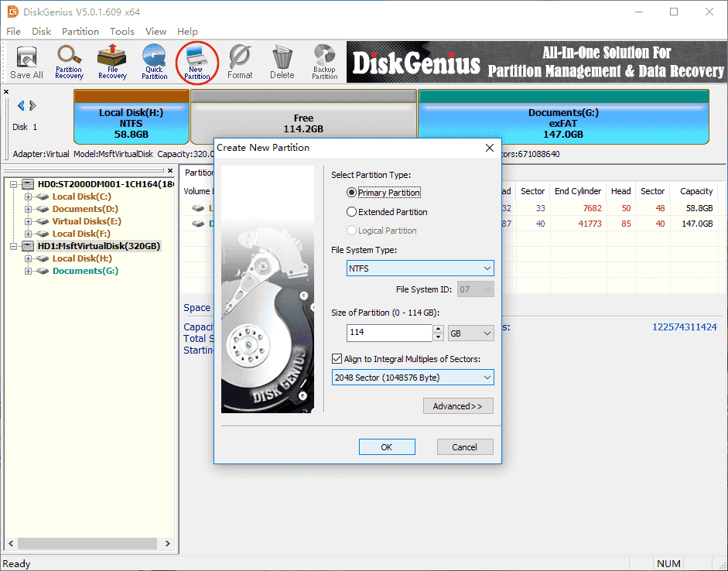This screenshot has height=571, width=728.
Task: Expand the Local Disk(C:) tree node
Action: click(29, 197)
